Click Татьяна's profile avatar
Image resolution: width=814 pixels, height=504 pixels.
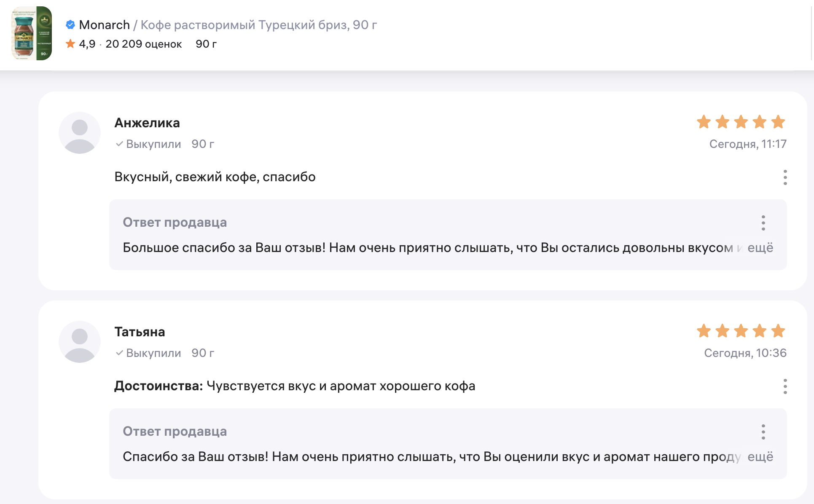pos(80,342)
